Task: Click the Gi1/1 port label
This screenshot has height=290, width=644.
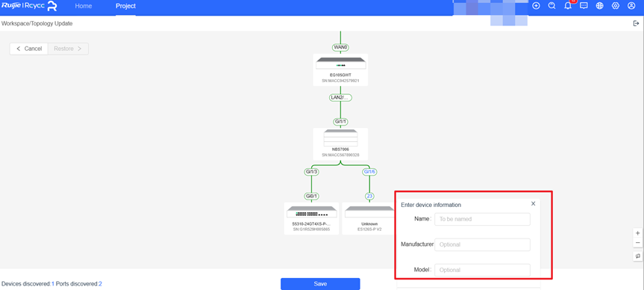Action: pyautogui.click(x=340, y=122)
